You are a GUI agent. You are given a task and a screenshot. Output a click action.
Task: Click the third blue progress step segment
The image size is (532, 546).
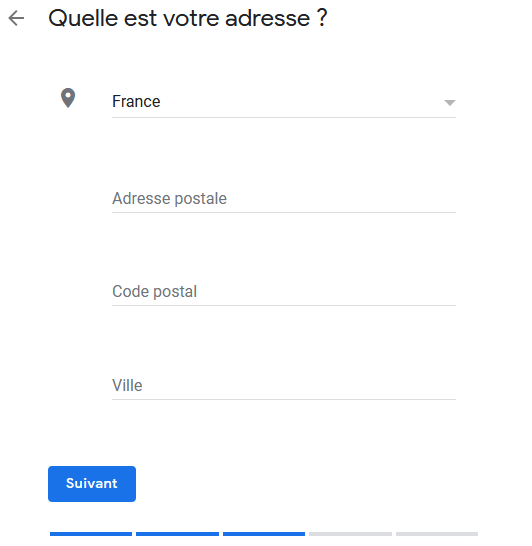(264, 534)
